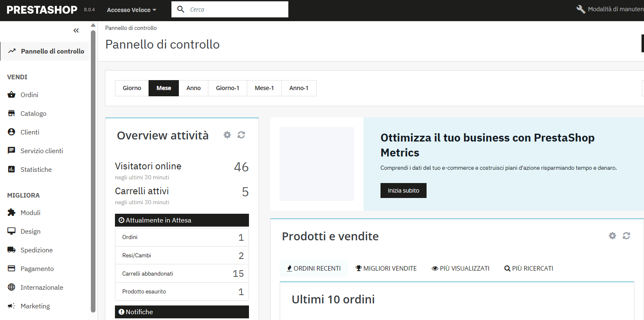644x320 pixels.
Task: Click the Moduli puzzle icon
Action: [x=12, y=213]
